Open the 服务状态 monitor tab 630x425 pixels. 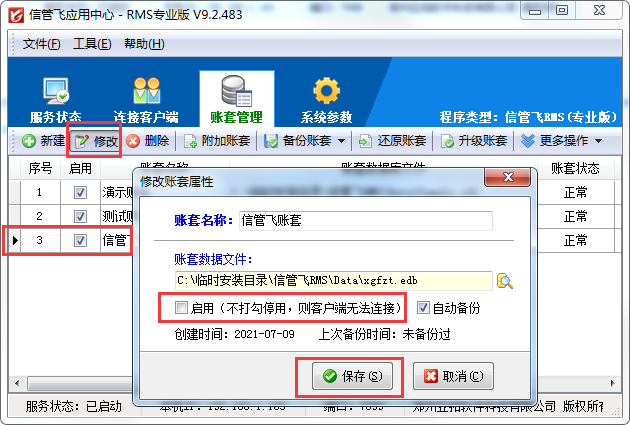coord(56,100)
